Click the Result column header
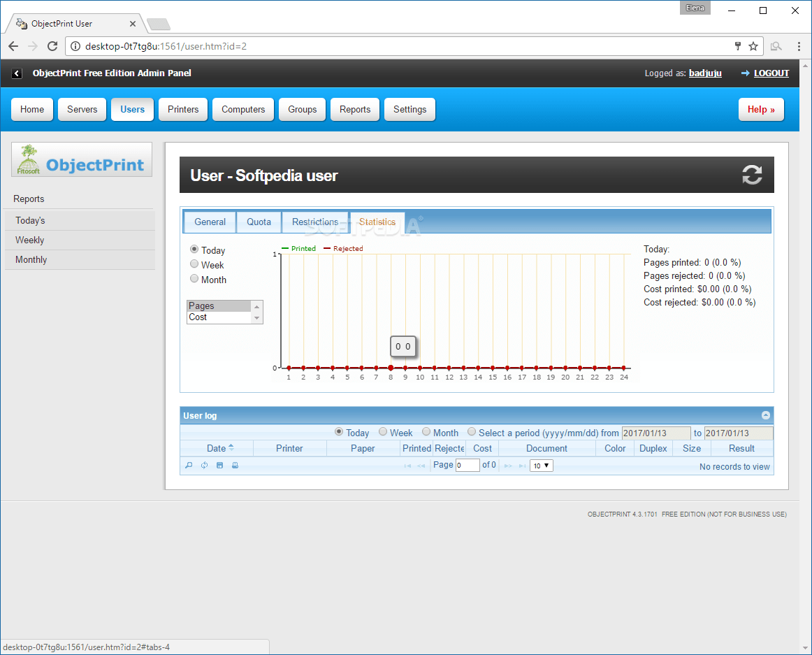Image resolution: width=812 pixels, height=655 pixels. (x=741, y=448)
